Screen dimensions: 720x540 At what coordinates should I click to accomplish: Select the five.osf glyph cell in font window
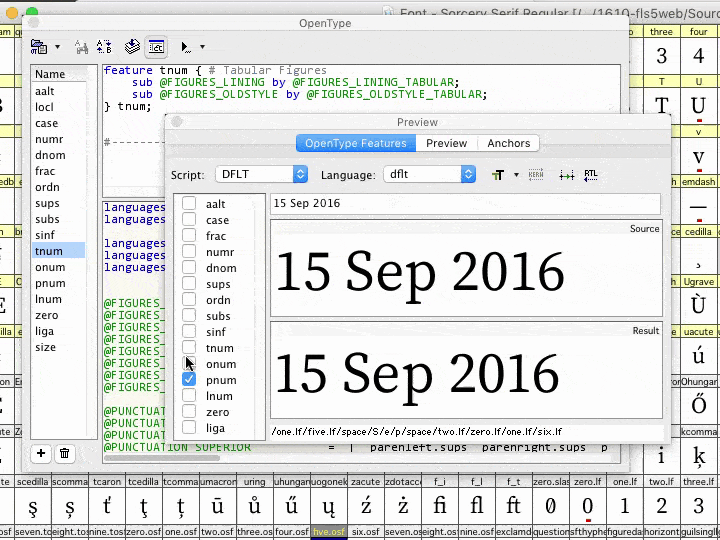(x=329, y=532)
